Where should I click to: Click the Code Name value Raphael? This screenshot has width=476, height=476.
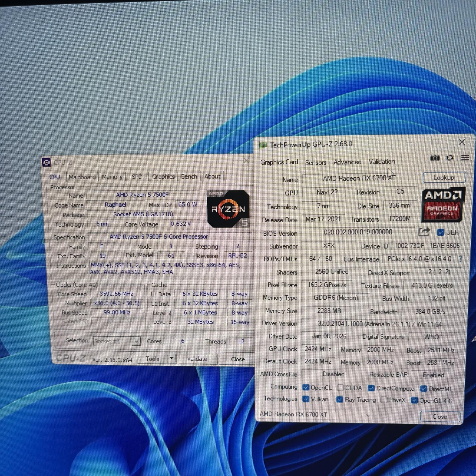(x=115, y=205)
